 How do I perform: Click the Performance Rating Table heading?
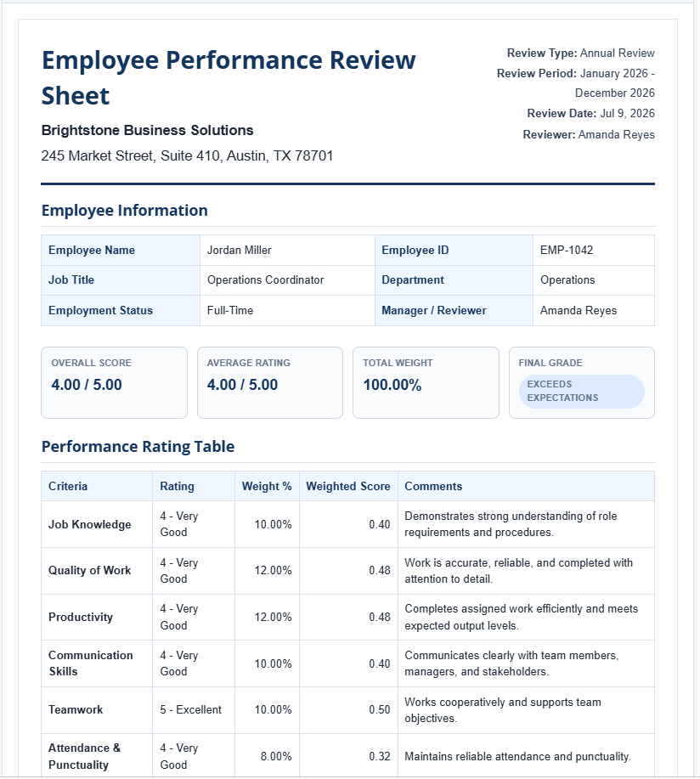(138, 446)
